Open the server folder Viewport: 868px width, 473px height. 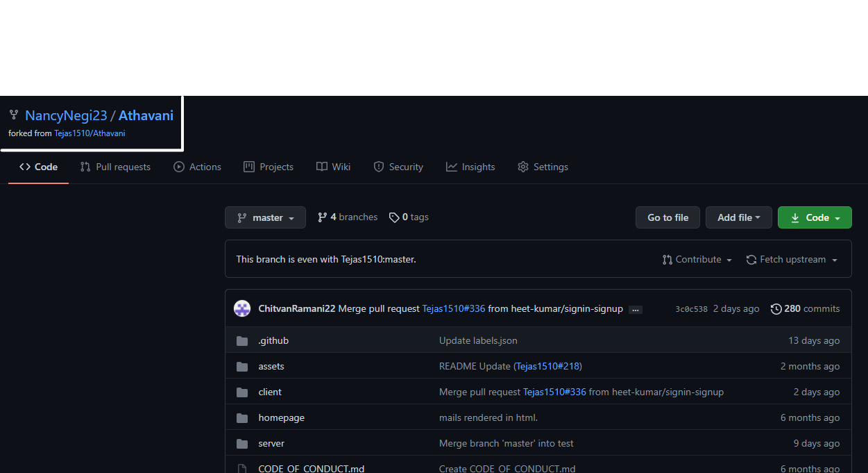pyautogui.click(x=271, y=443)
